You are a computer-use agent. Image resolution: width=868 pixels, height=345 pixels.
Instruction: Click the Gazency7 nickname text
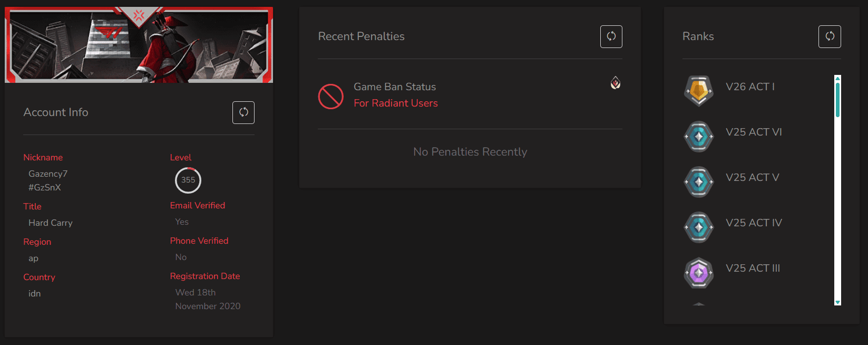tap(48, 174)
